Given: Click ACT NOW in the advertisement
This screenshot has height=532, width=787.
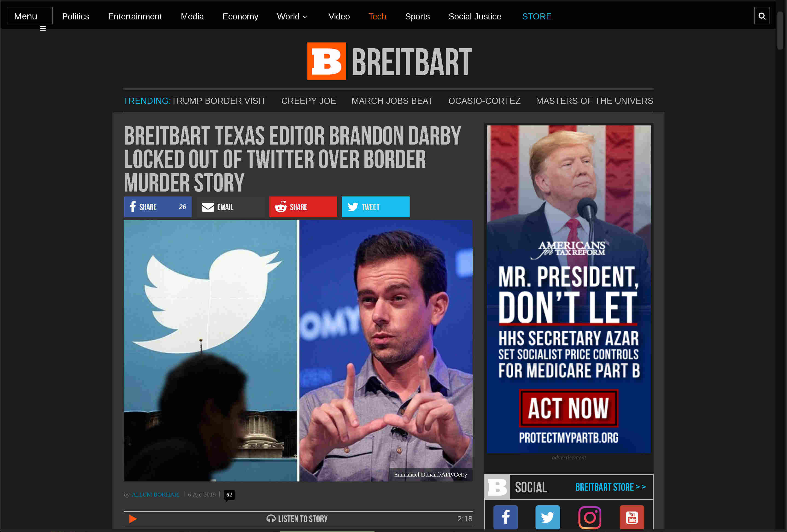Looking at the screenshot, I should [568, 408].
